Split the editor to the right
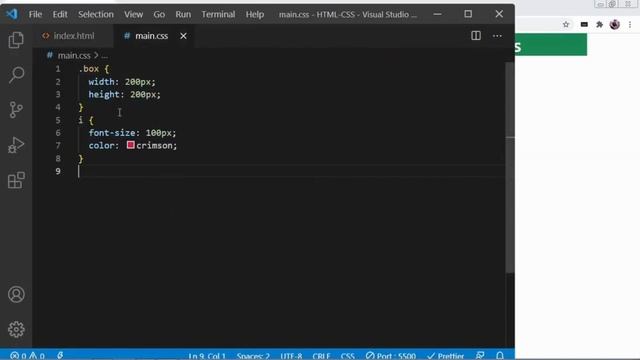 (x=476, y=36)
